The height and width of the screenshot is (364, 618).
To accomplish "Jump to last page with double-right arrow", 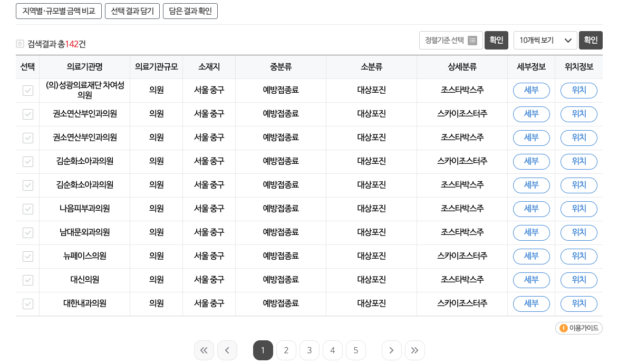I will pyautogui.click(x=415, y=350).
